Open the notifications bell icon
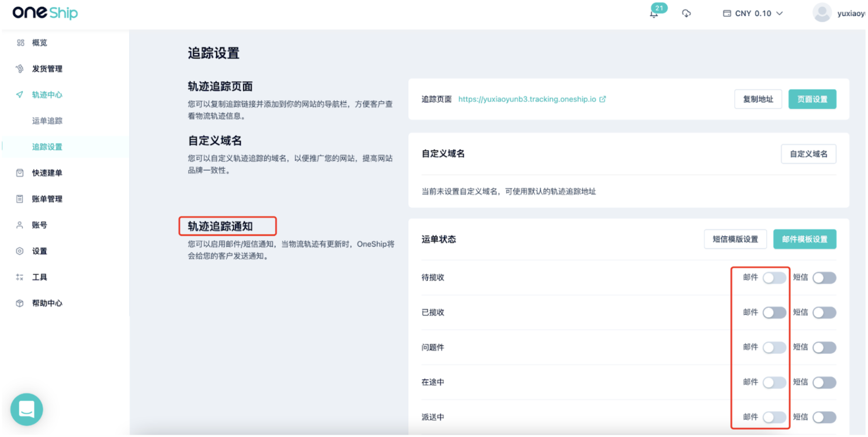 pyautogui.click(x=654, y=14)
